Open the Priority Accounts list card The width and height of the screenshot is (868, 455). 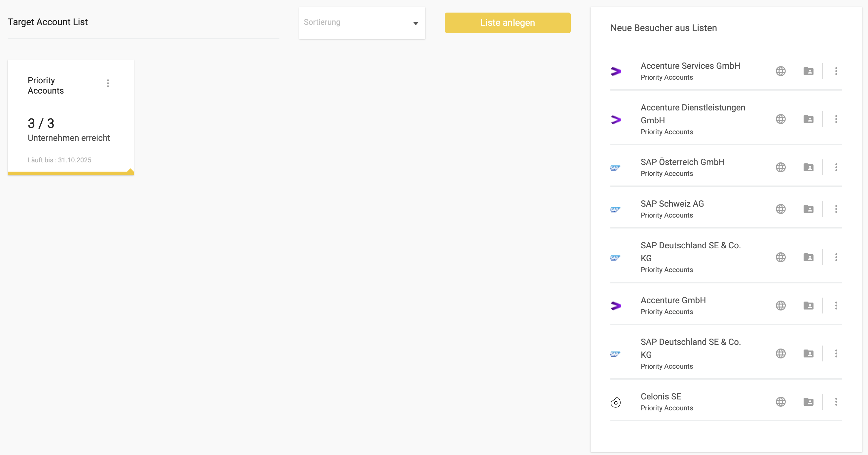coord(71,117)
